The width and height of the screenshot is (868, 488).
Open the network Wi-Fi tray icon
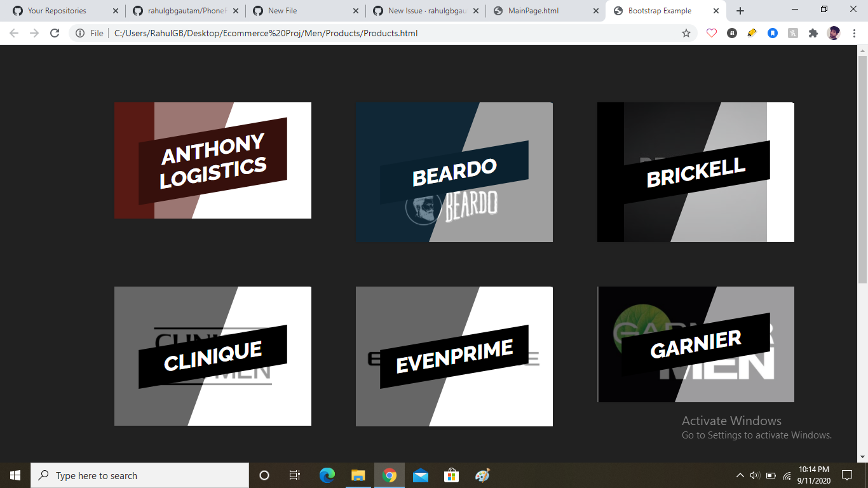(x=787, y=475)
